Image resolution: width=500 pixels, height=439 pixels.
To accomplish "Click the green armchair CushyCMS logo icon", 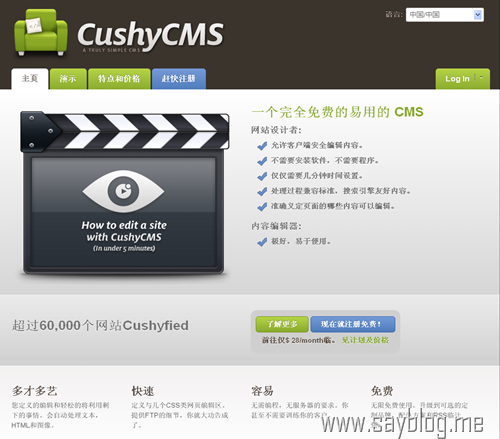I will (x=41, y=33).
